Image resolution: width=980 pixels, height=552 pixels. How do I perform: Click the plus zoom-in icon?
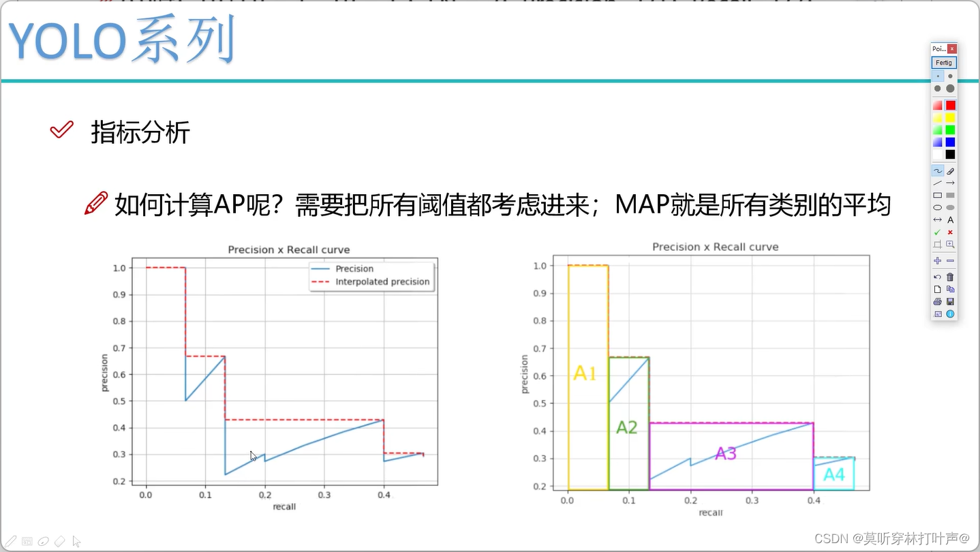[938, 260]
